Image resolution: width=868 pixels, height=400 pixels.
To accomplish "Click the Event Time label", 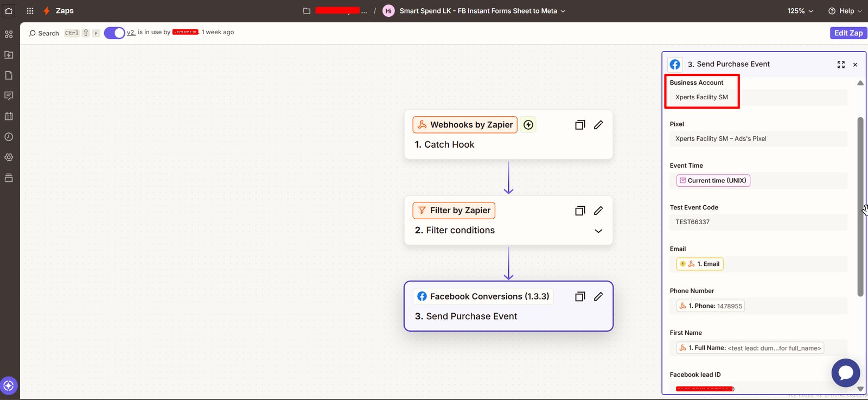I will point(686,166).
